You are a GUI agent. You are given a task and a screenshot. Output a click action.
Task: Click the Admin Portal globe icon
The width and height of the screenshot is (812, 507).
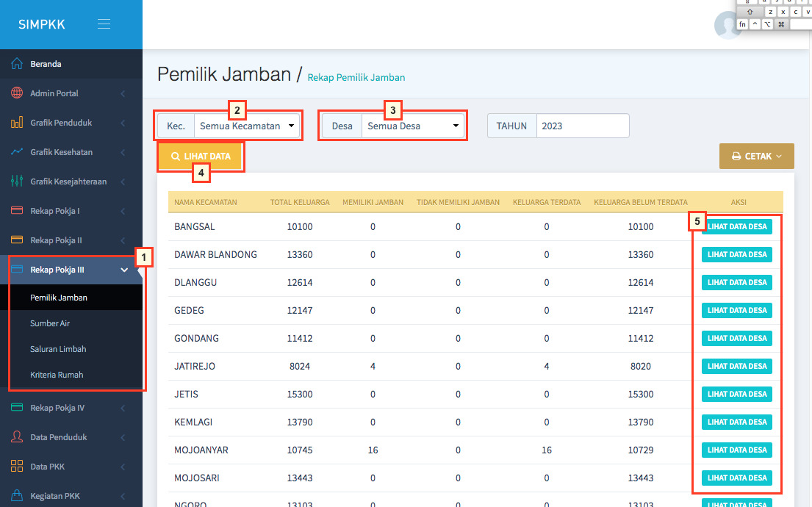coord(17,93)
